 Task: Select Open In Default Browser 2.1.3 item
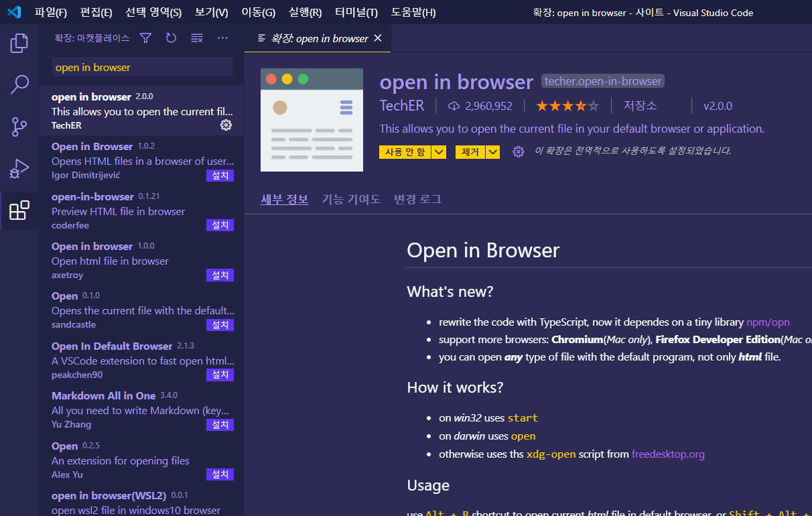point(141,359)
